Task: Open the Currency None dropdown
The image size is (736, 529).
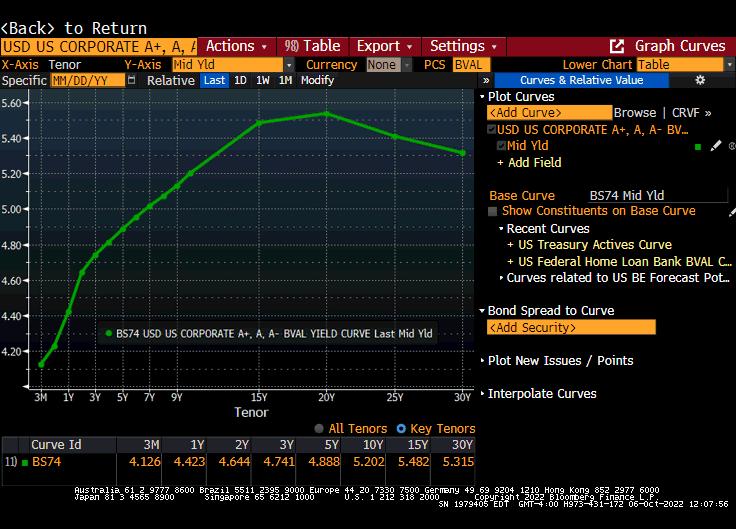Action: (406, 65)
